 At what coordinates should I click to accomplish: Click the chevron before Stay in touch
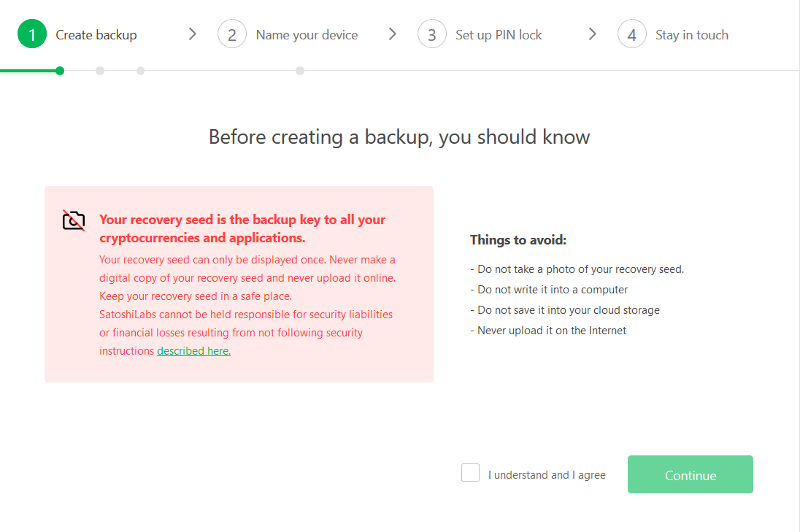click(592, 34)
